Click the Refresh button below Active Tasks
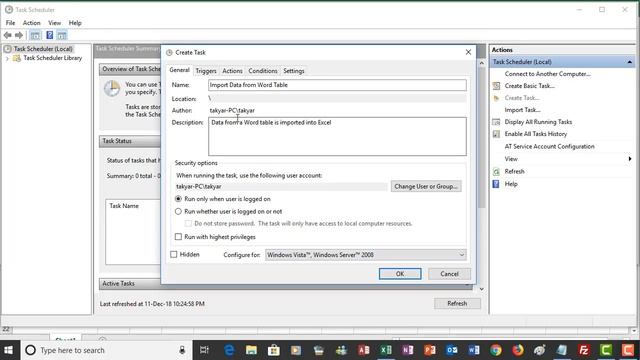 coord(457,304)
